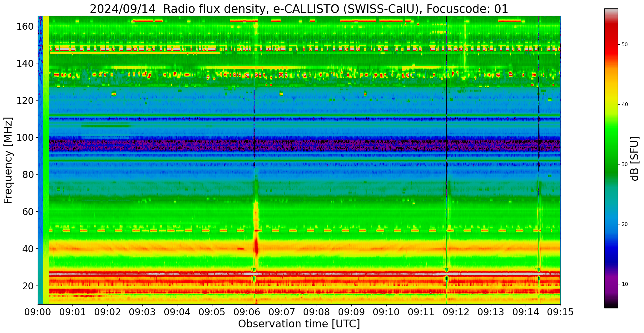Click the 'Observation time [UTC]' axis label

(299, 324)
